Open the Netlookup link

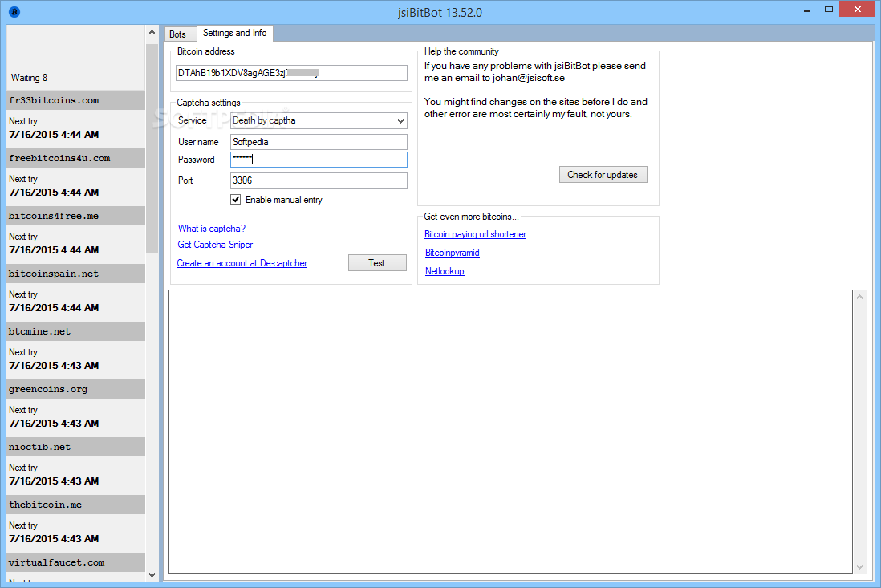pyautogui.click(x=445, y=271)
